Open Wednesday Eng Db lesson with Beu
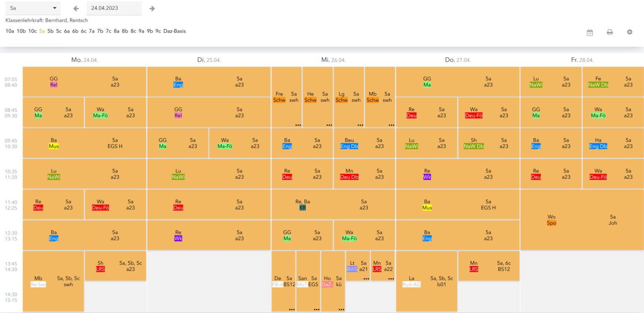Image resolution: width=644 pixels, height=313 pixels. click(364, 143)
